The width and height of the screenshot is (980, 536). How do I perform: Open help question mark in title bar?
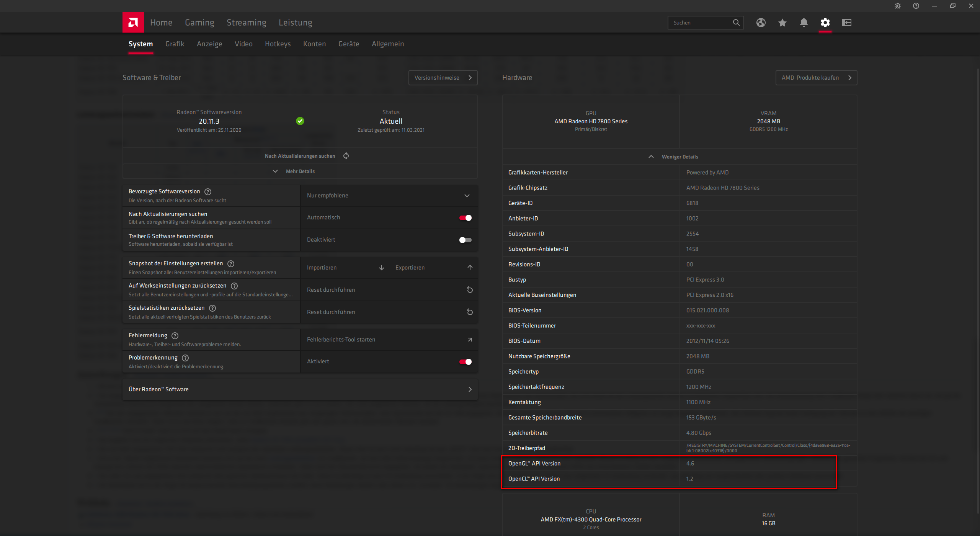(916, 6)
